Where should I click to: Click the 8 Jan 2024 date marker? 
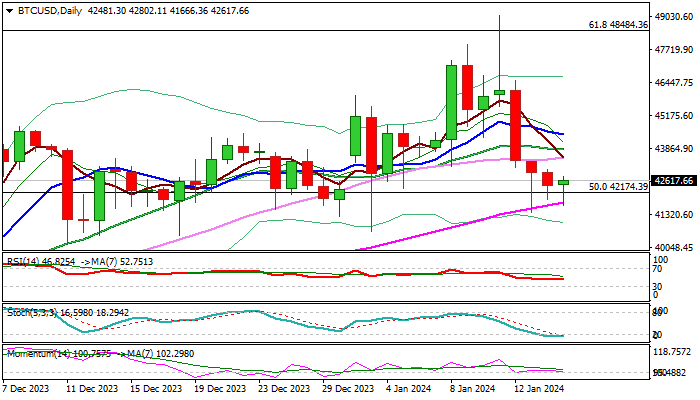pos(473,389)
